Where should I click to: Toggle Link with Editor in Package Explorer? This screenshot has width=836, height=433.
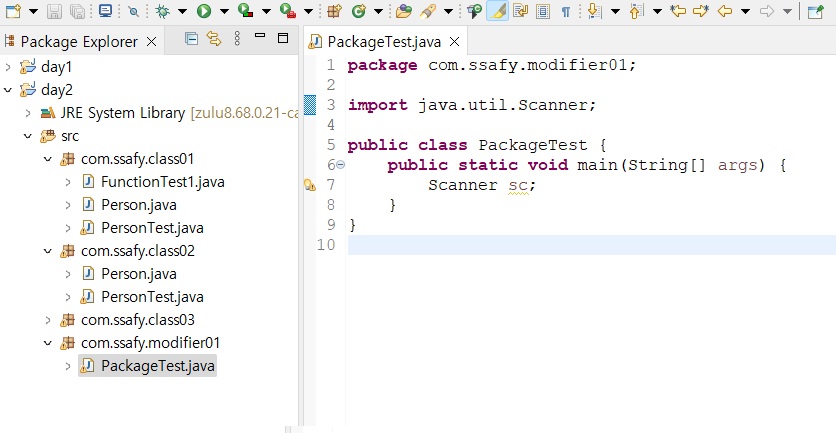point(214,38)
